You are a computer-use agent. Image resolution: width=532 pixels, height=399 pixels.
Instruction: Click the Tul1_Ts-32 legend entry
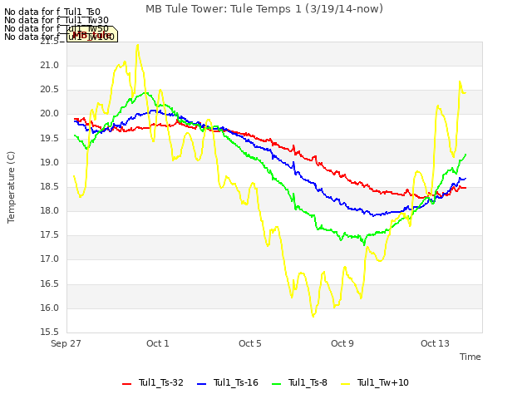click(153, 382)
